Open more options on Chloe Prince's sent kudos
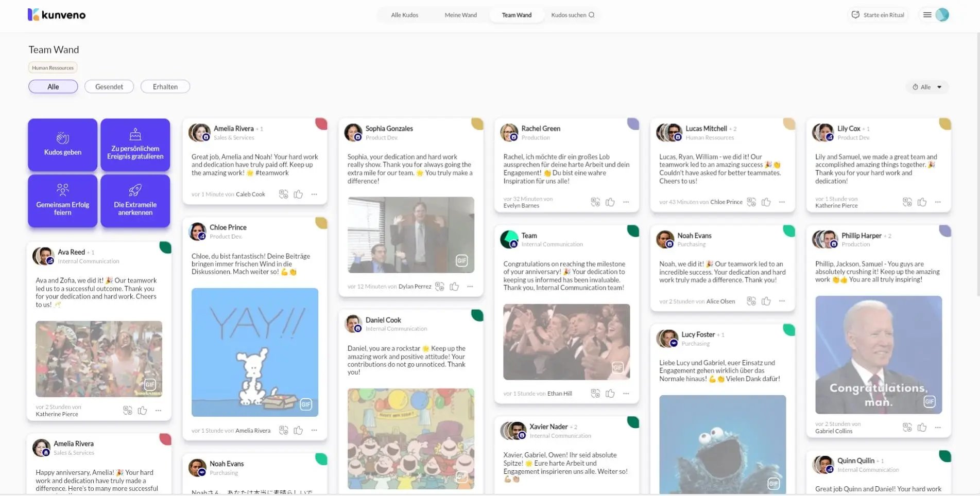The image size is (980, 496). [782, 202]
